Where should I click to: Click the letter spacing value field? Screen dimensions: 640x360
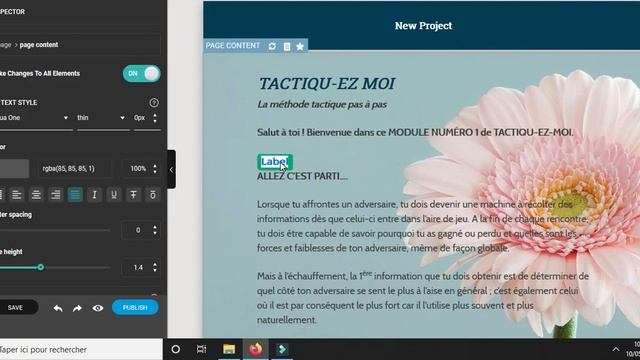137,230
